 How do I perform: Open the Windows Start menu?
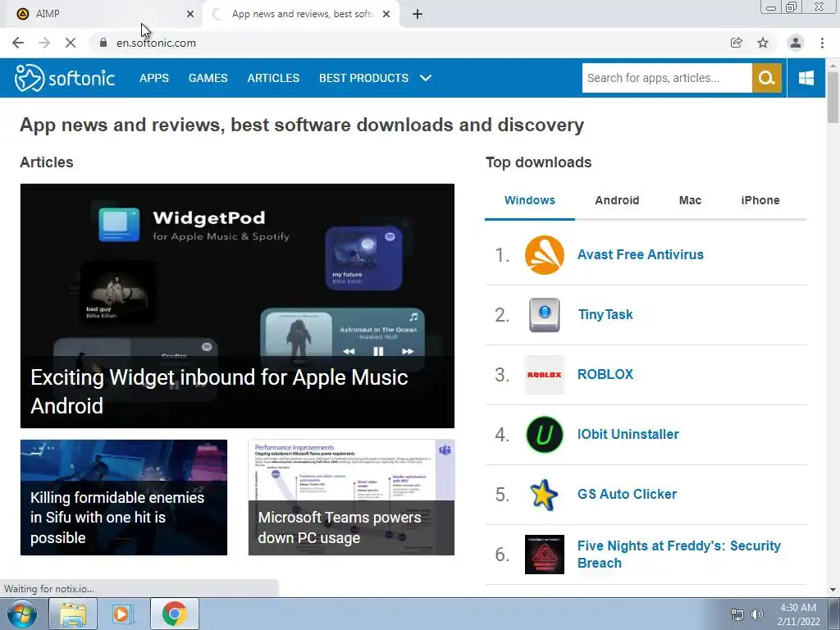tap(21, 614)
